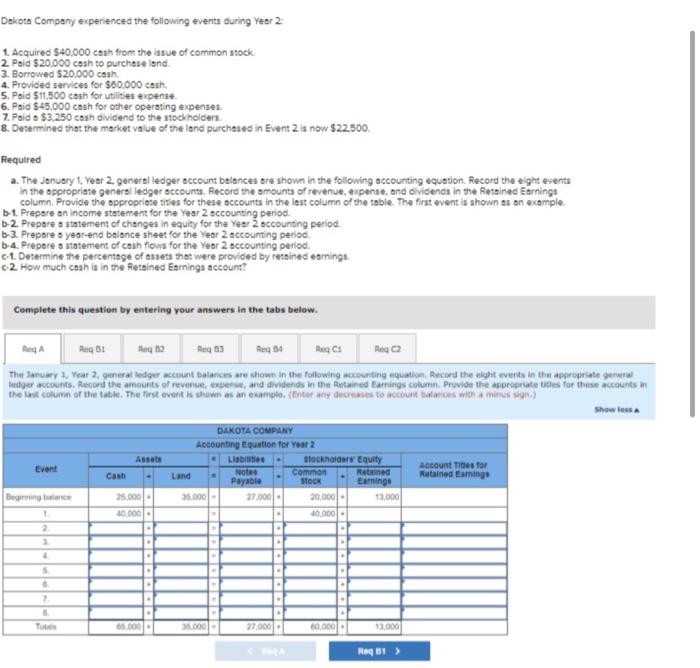Click the Retained Earnings cell for event 7
700x668 pixels.
pyautogui.click(x=374, y=599)
